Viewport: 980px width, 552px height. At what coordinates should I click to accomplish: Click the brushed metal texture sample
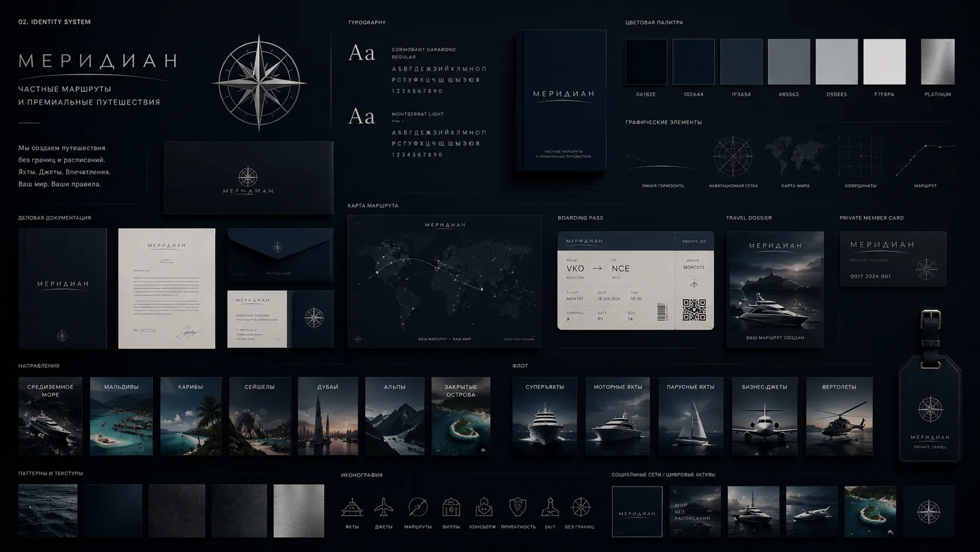pos(298,510)
